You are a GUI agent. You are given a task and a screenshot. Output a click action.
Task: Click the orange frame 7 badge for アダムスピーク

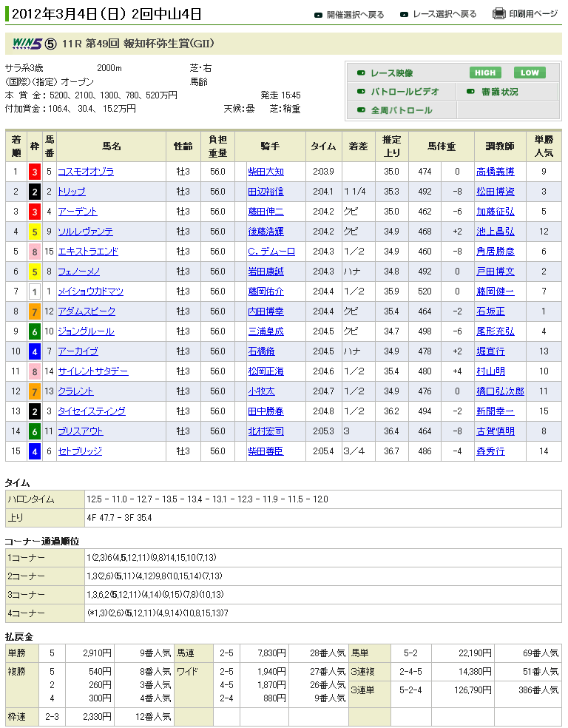pyautogui.click(x=34, y=312)
